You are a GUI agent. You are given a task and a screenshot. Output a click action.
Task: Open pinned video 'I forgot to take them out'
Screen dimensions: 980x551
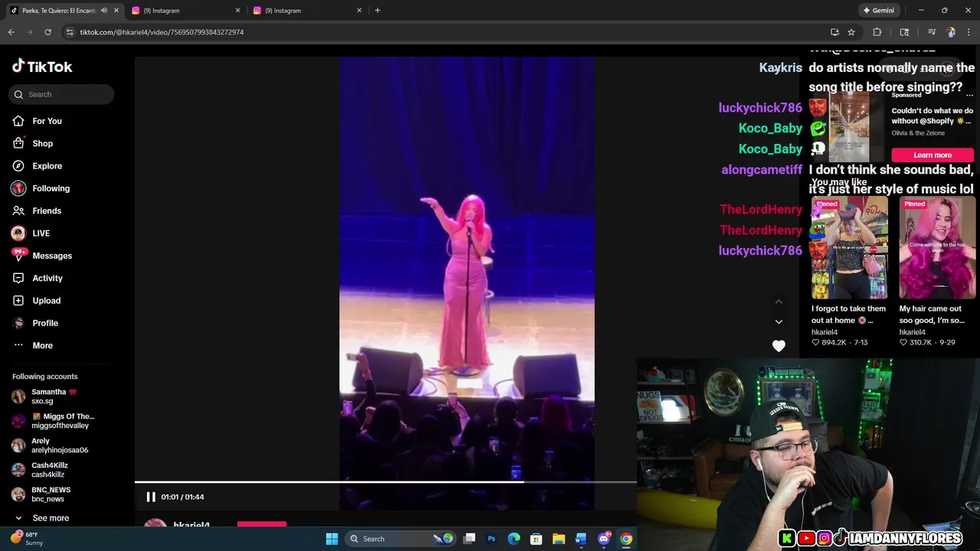point(849,248)
